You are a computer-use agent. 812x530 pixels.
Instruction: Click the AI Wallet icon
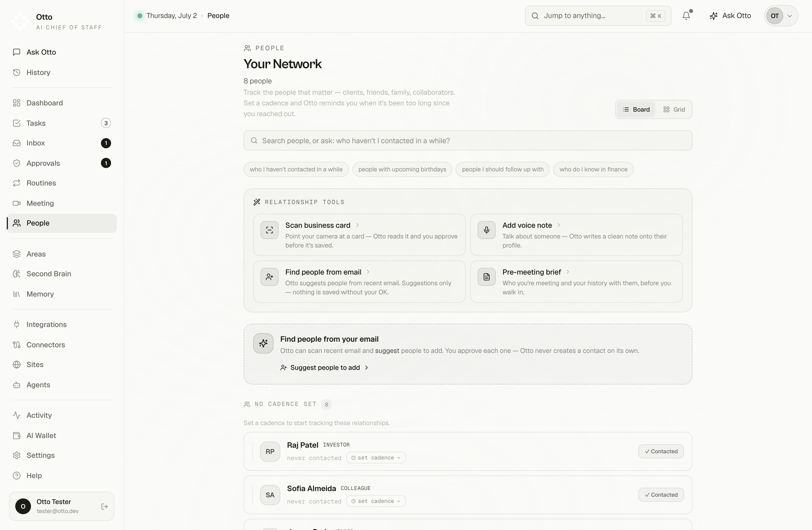point(17,436)
